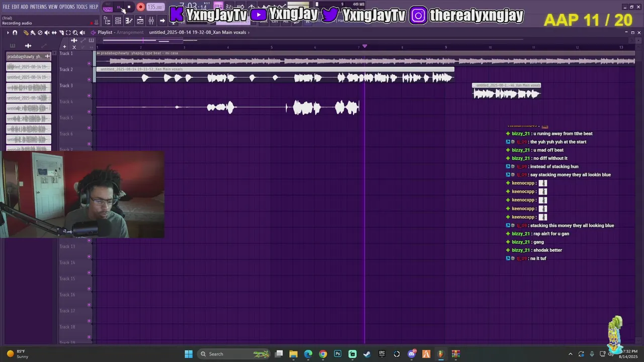The height and width of the screenshot is (362, 644).
Task: Toggle PAT/SONG mode switch
Action: pos(108,7)
